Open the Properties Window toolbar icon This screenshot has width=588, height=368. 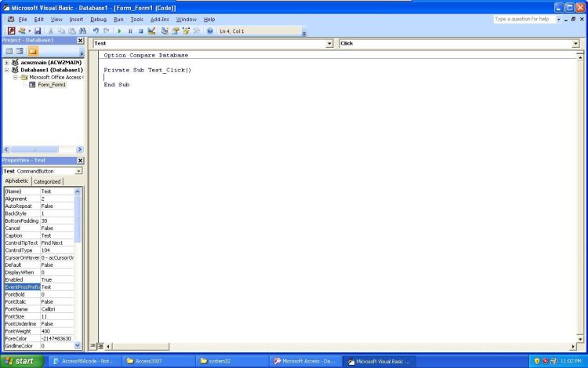(175, 31)
